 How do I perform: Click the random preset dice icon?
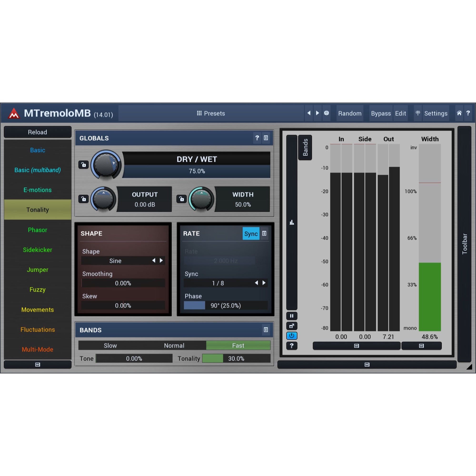(x=327, y=113)
